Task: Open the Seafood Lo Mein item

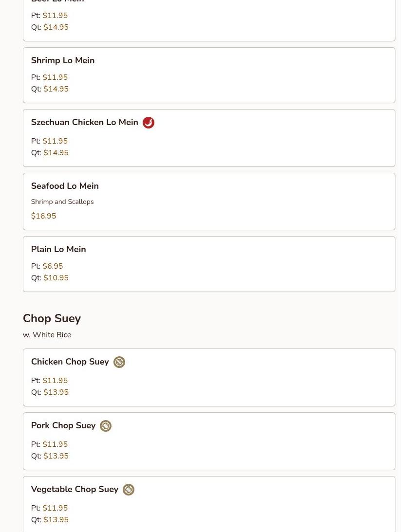Action: tap(65, 186)
